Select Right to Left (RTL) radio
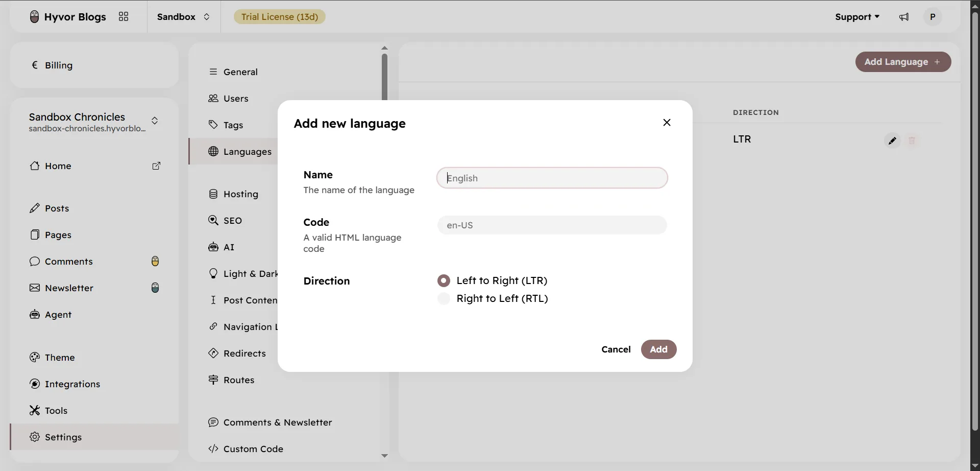 444,299
